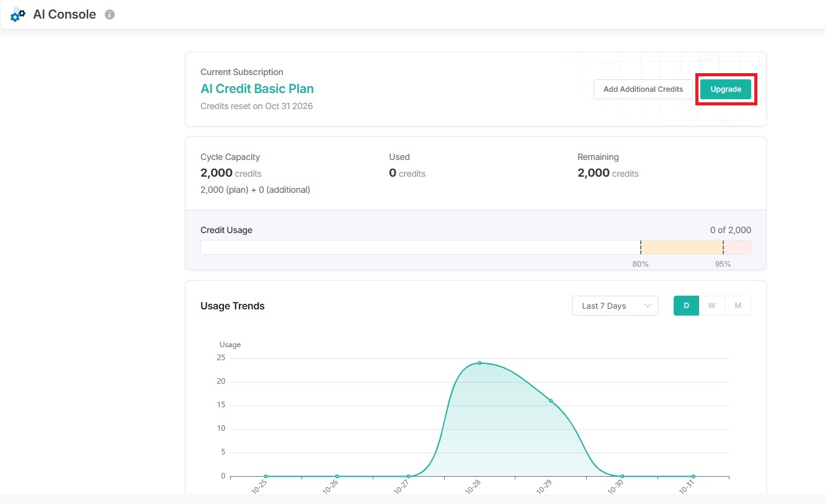Click the info icon beside AI Console

(x=110, y=15)
